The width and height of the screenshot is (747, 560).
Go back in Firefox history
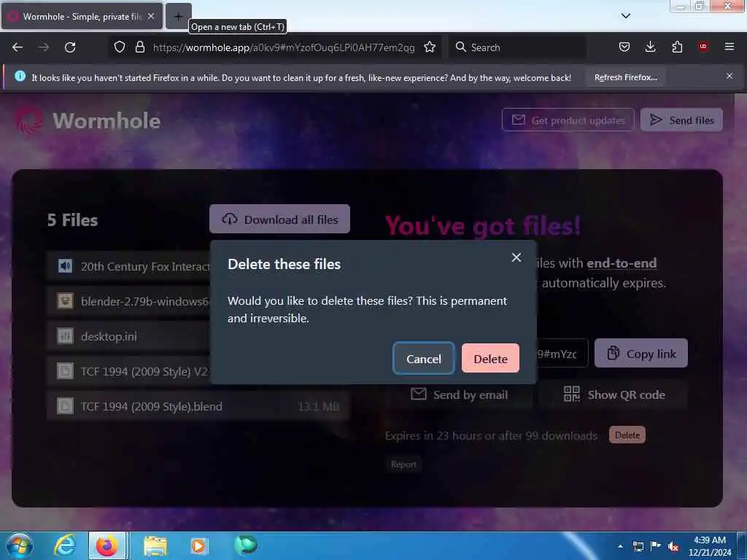click(18, 47)
